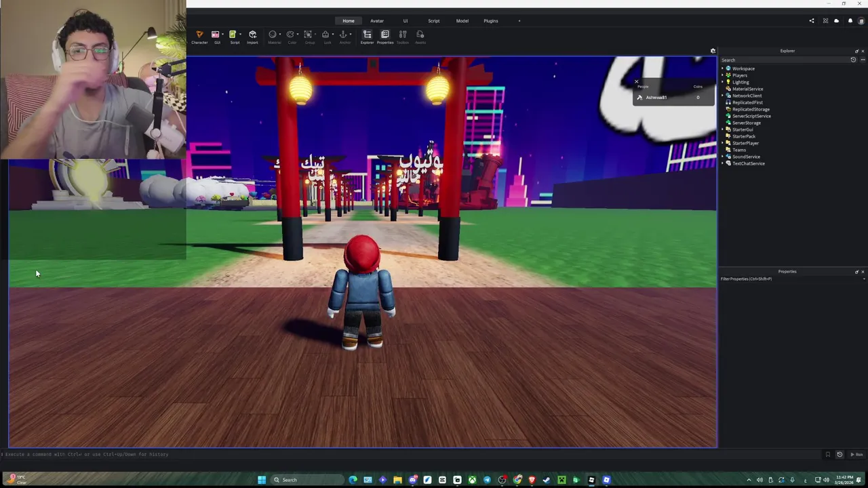Select Teams in Explorer

(x=738, y=150)
